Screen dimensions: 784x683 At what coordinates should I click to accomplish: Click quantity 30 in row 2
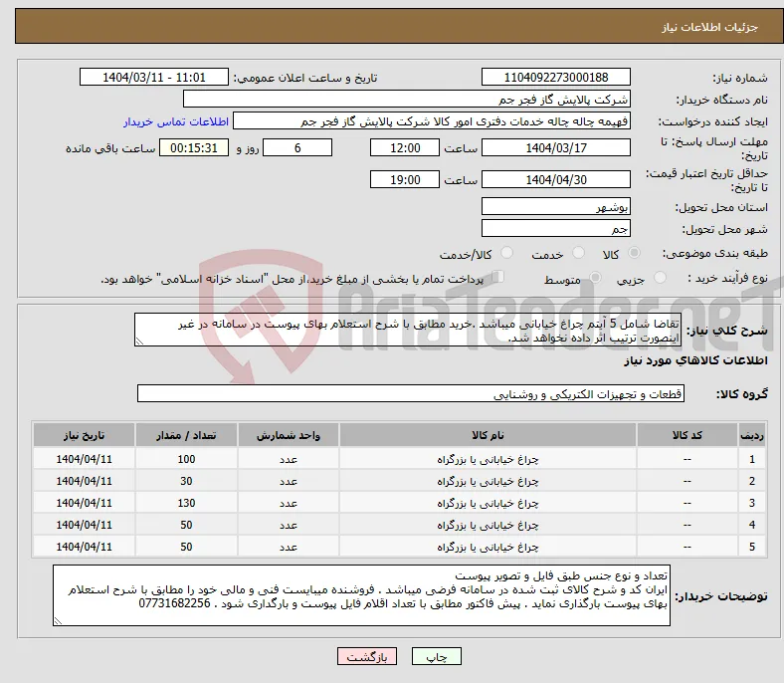pos(186,481)
